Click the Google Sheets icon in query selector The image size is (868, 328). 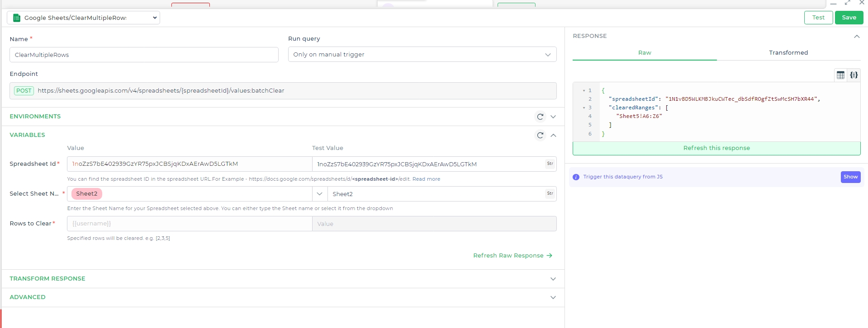click(x=17, y=18)
